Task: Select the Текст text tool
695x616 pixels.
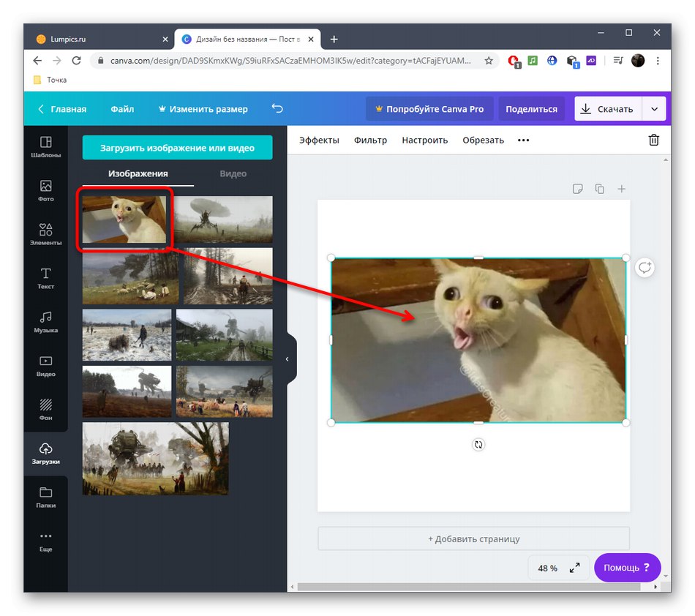Action: [x=45, y=278]
